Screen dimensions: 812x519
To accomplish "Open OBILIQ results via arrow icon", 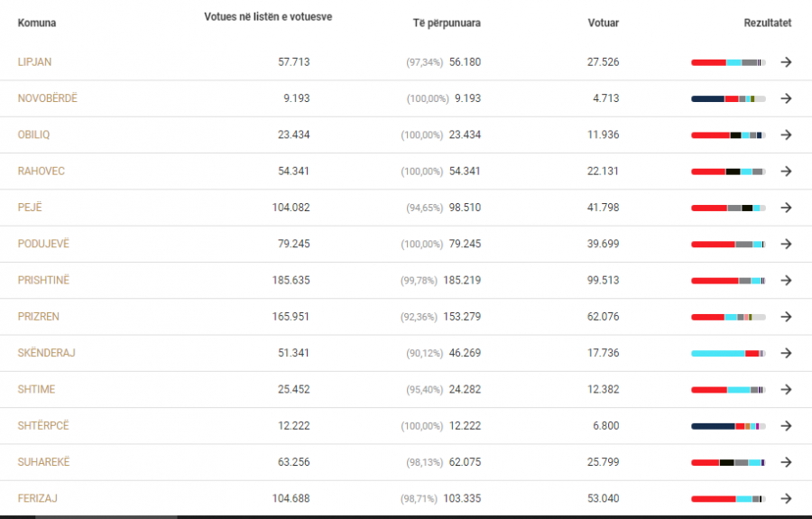I will tap(786, 134).
